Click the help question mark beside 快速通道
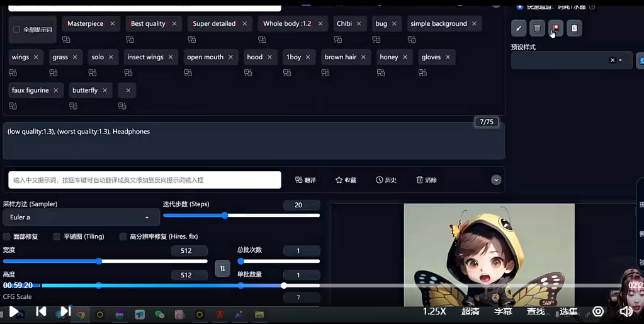 pos(592,6)
